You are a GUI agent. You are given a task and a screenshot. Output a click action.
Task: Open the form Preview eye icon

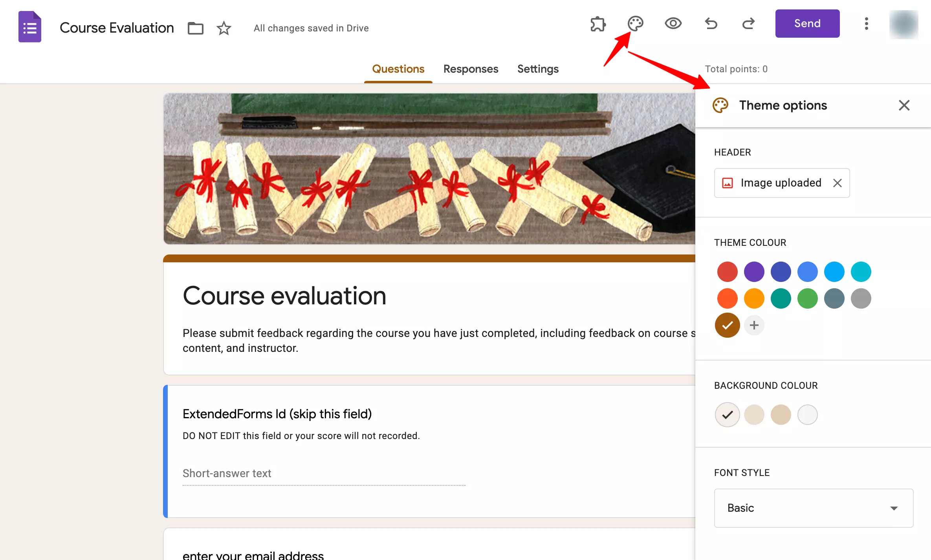673,24
